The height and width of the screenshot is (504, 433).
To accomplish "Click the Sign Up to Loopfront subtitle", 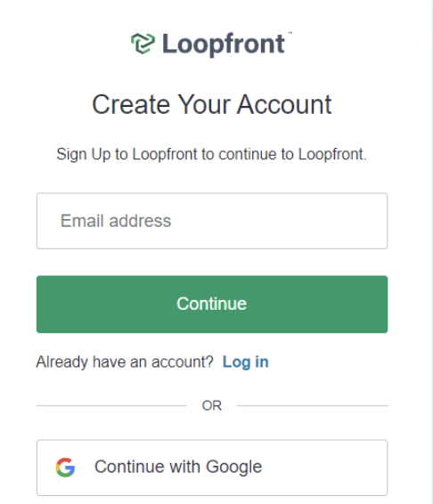I will 212,154.
